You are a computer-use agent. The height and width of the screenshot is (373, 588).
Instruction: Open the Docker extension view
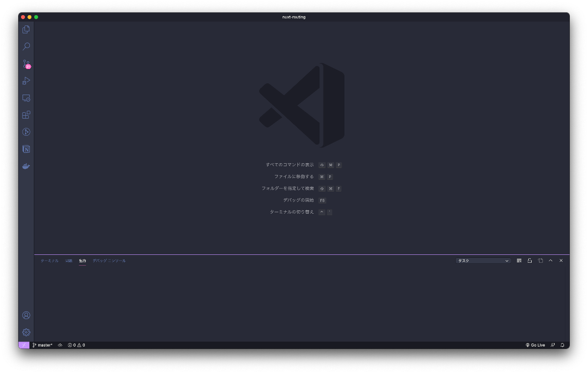click(x=26, y=166)
